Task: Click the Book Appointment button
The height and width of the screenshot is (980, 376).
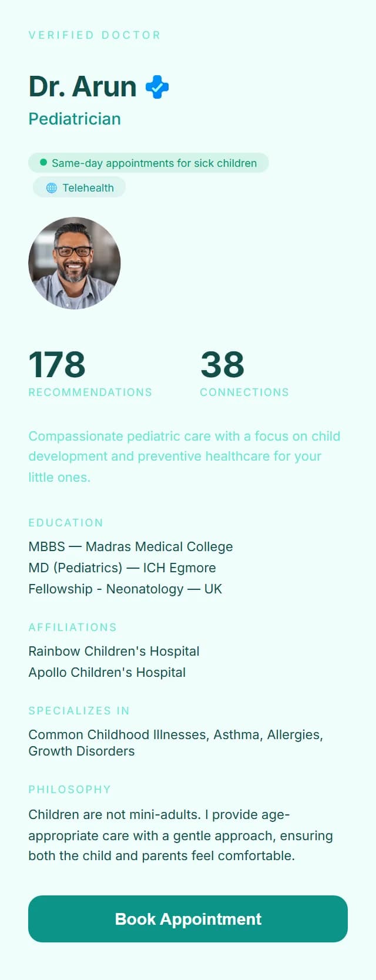Action: click(x=187, y=919)
